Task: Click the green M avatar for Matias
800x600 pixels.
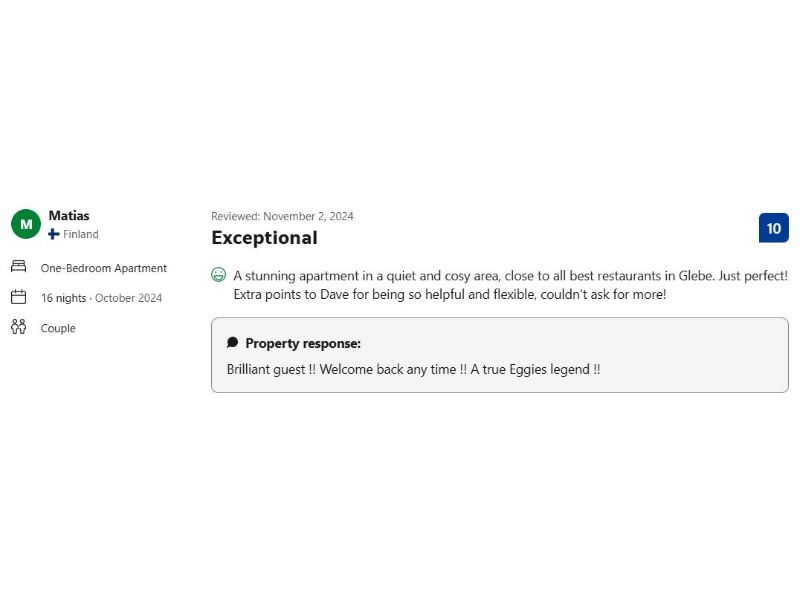Action: [25, 224]
